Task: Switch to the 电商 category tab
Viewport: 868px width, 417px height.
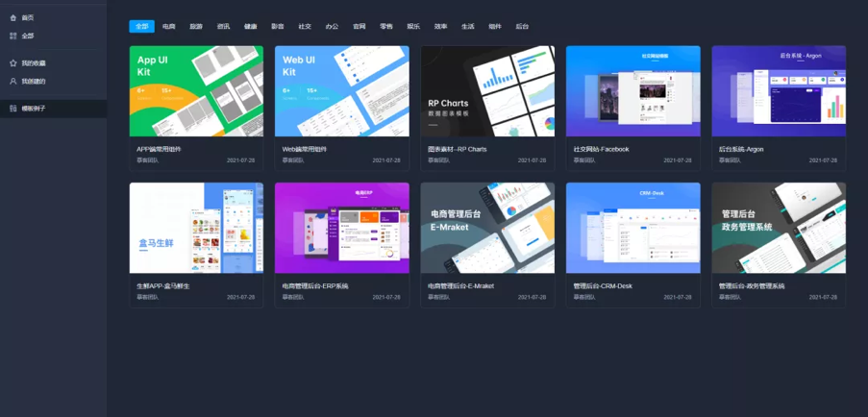Action: coord(169,27)
